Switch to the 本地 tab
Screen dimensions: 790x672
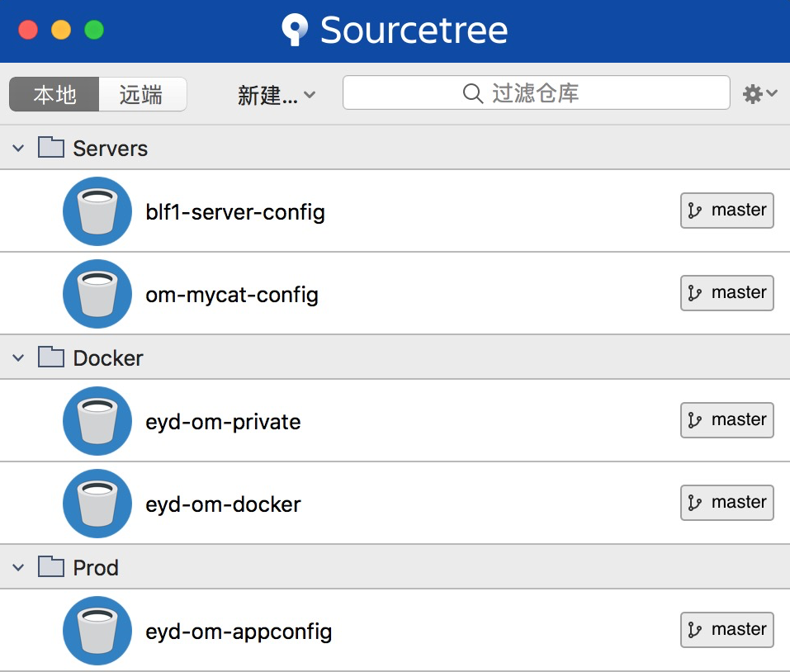(x=54, y=94)
